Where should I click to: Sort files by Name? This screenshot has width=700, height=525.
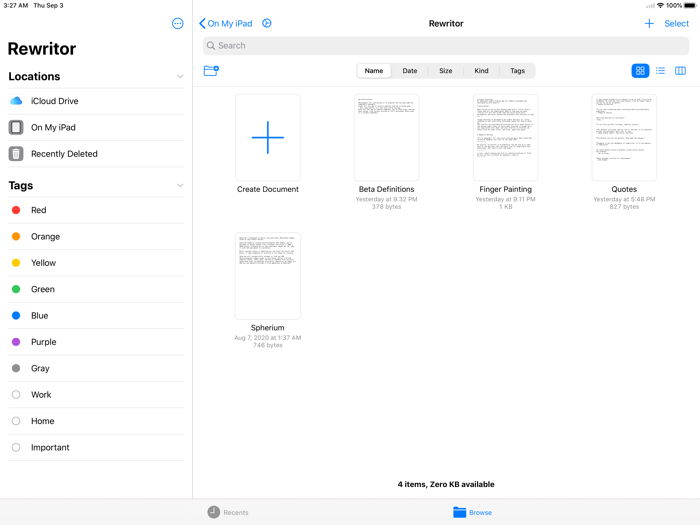click(374, 71)
